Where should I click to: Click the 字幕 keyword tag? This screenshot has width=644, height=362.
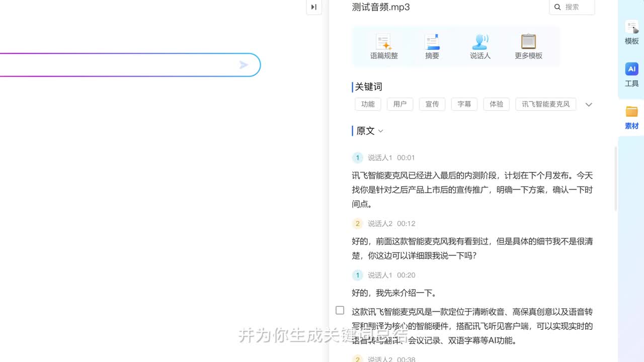[x=464, y=104]
